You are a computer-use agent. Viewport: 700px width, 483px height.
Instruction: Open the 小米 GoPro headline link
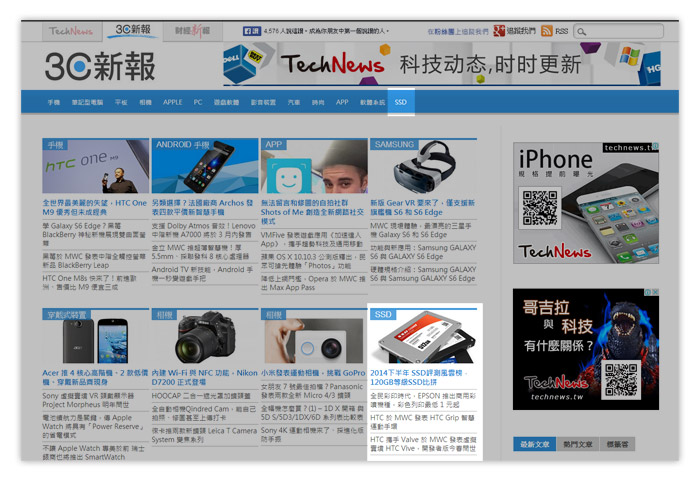click(313, 373)
